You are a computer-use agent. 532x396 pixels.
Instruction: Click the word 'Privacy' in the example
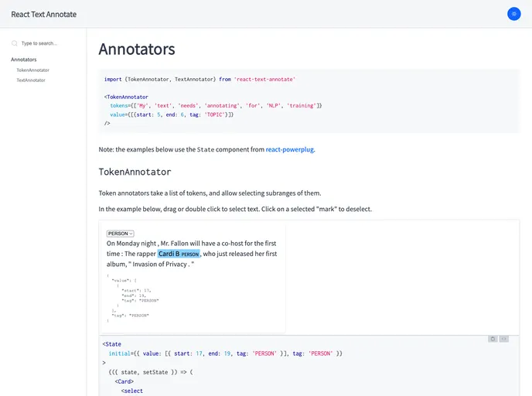pos(176,264)
